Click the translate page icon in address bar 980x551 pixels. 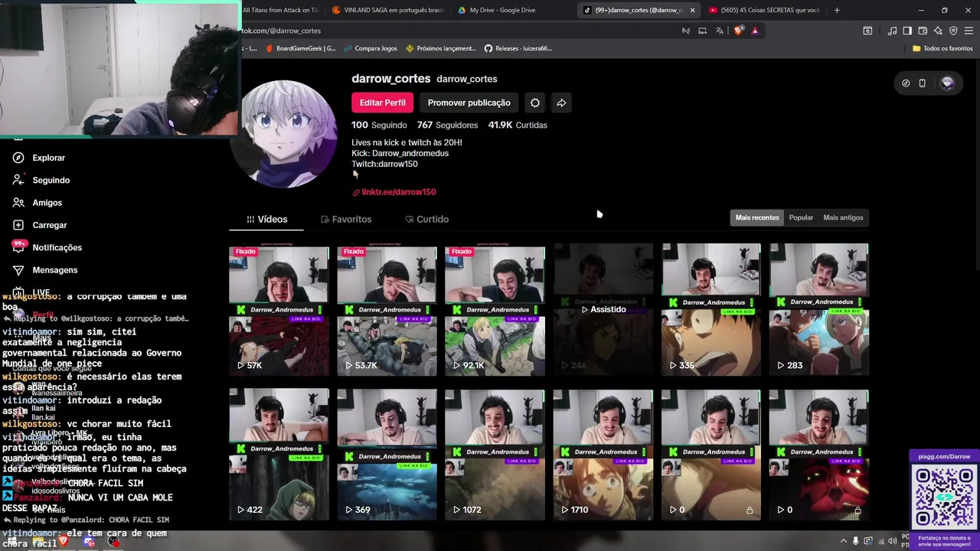tap(719, 31)
